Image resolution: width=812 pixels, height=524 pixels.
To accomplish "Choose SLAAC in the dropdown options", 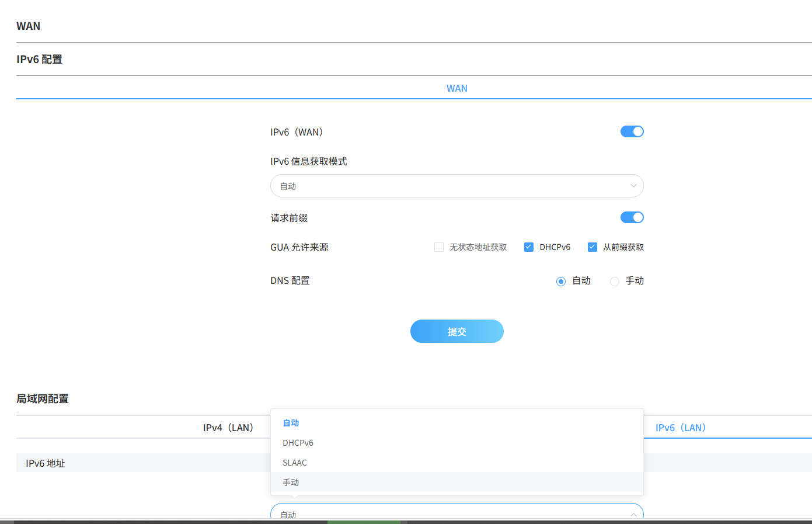I will point(294,463).
